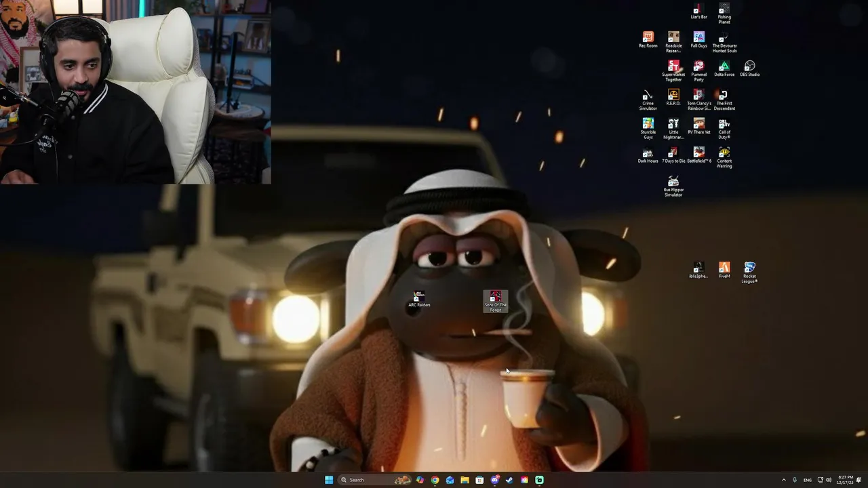This screenshot has width=868, height=488.
Task: Open OBS Studio desktop shortcut
Action: click(749, 68)
